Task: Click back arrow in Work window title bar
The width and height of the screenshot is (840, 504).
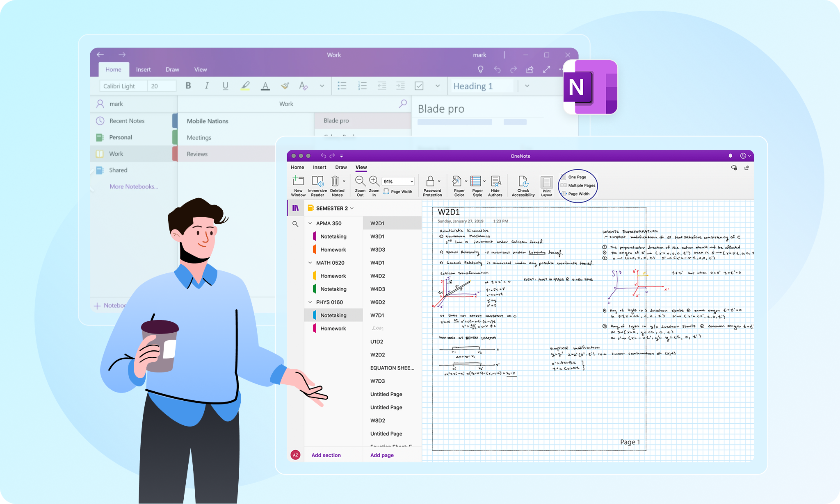Action: pyautogui.click(x=100, y=54)
